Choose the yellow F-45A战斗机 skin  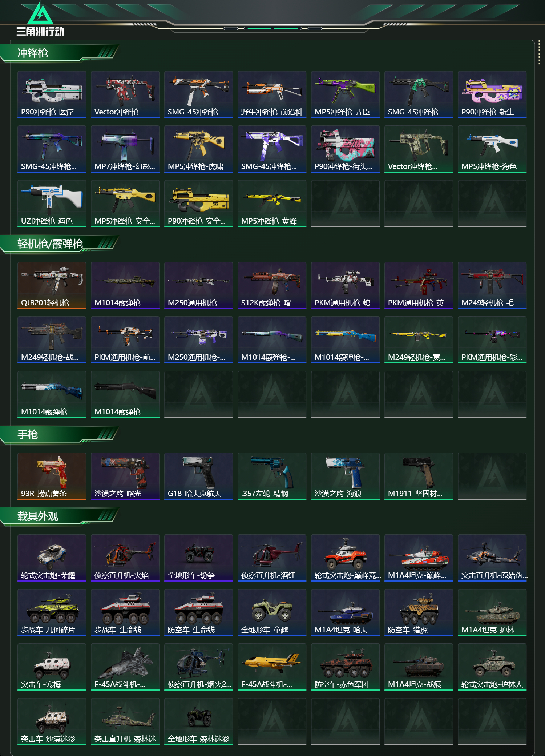point(272,667)
